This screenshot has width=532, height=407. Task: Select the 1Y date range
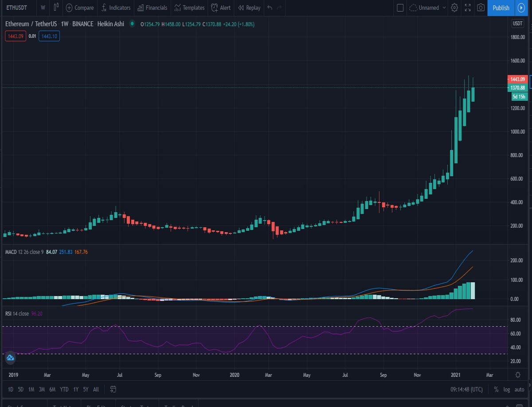tap(76, 389)
